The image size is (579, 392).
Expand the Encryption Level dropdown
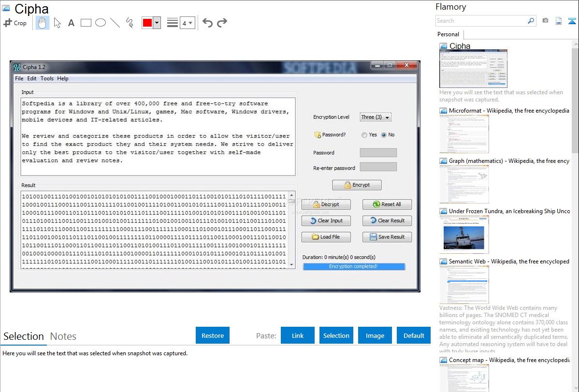pyautogui.click(x=376, y=117)
